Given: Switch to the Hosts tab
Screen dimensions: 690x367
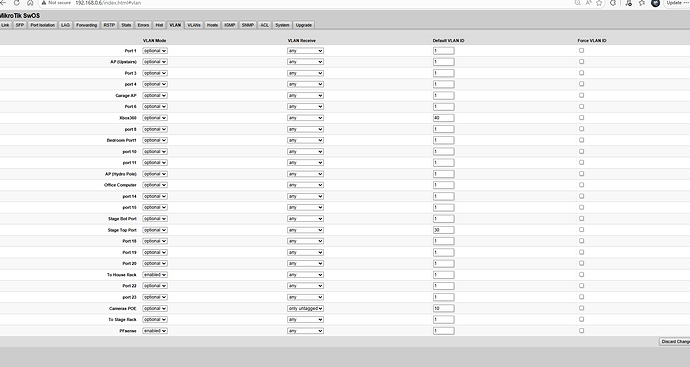Looking at the screenshot, I should [212, 25].
